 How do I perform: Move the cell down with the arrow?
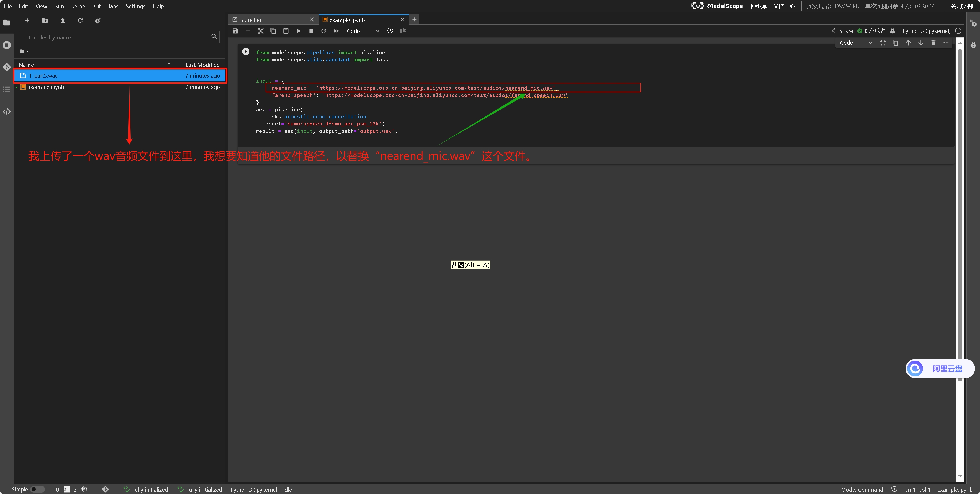[x=921, y=43]
